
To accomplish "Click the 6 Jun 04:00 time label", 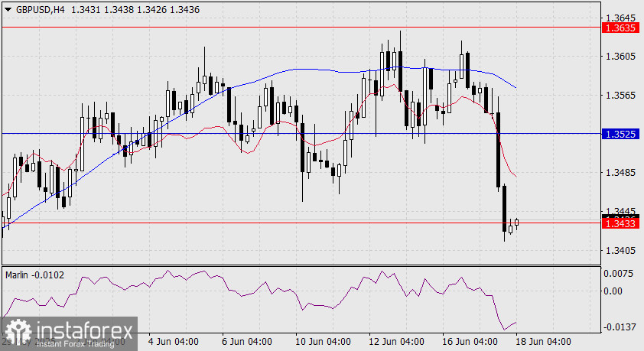I will click(247, 342).
